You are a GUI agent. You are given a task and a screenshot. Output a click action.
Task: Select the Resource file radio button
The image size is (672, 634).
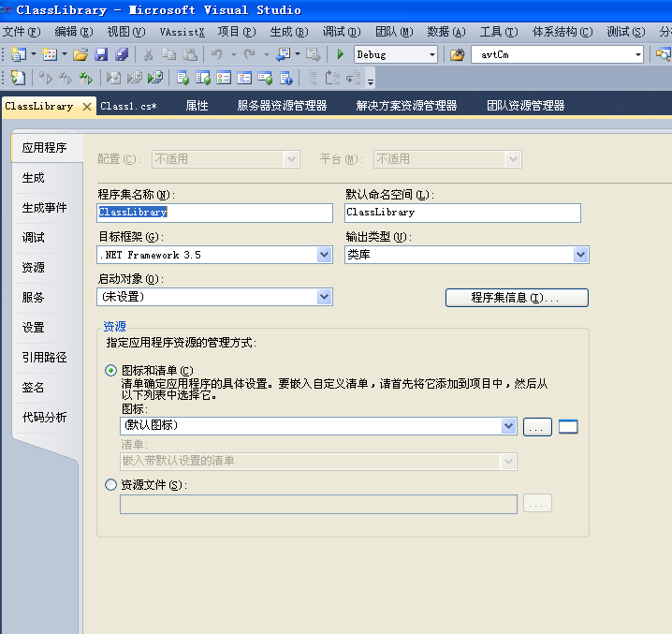110,485
